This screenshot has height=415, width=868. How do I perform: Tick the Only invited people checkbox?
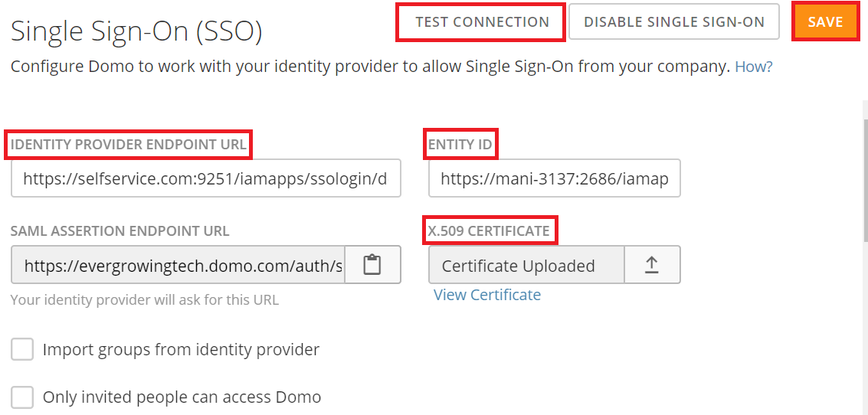pyautogui.click(x=22, y=397)
